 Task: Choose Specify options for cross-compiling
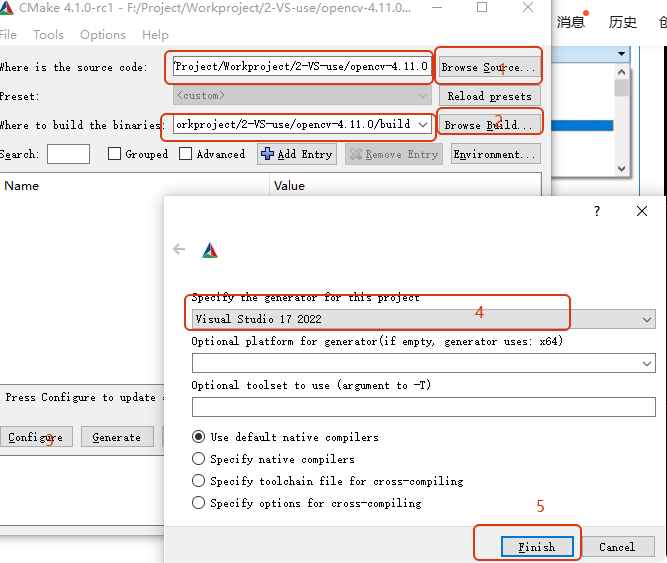[x=198, y=503]
